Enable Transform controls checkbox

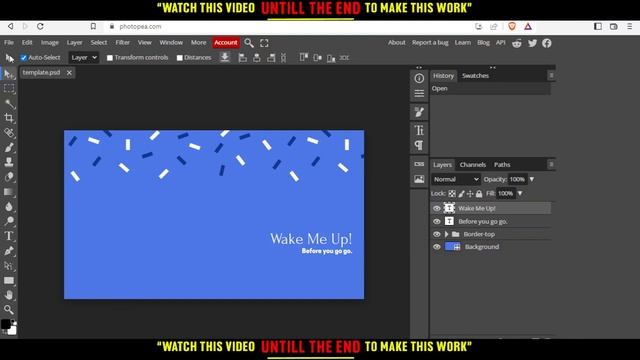pos(110,58)
